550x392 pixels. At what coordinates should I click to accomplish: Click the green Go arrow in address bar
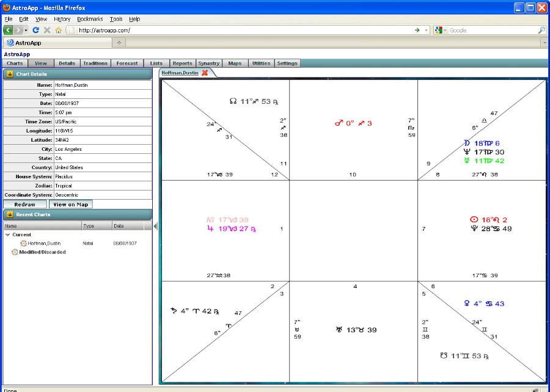(417, 30)
